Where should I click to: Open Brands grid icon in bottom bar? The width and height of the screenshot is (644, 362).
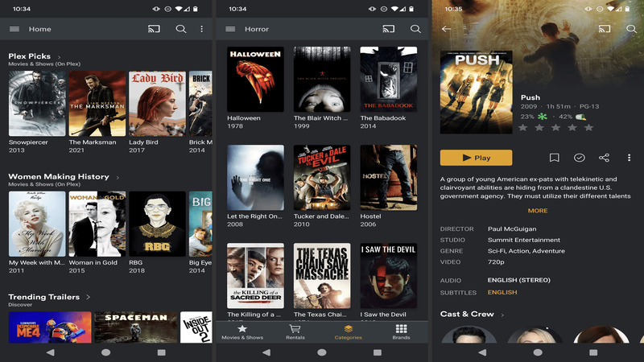(x=401, y=331)
